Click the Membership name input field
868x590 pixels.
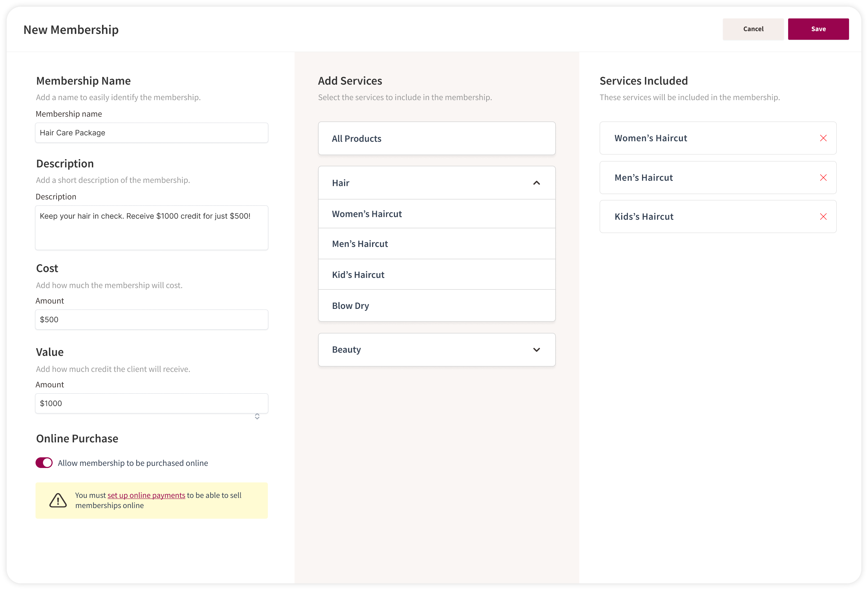tap(152, 133)
